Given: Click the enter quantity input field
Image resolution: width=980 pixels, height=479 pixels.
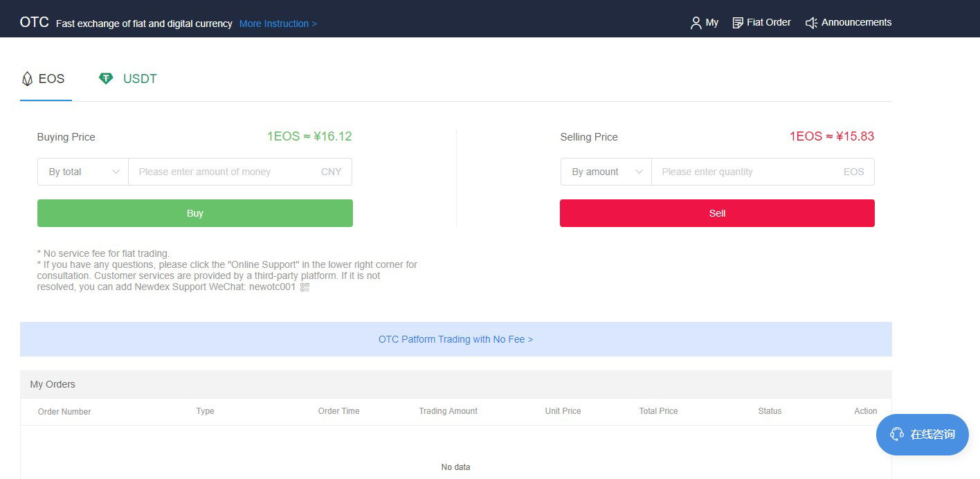Looking at the screenshot, I should pos(763,172).
